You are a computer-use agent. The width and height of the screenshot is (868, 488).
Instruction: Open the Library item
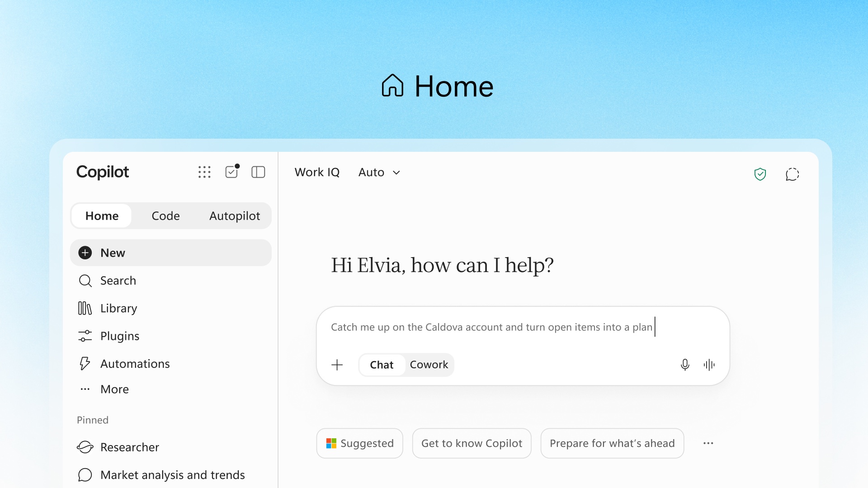coord(171,308)
